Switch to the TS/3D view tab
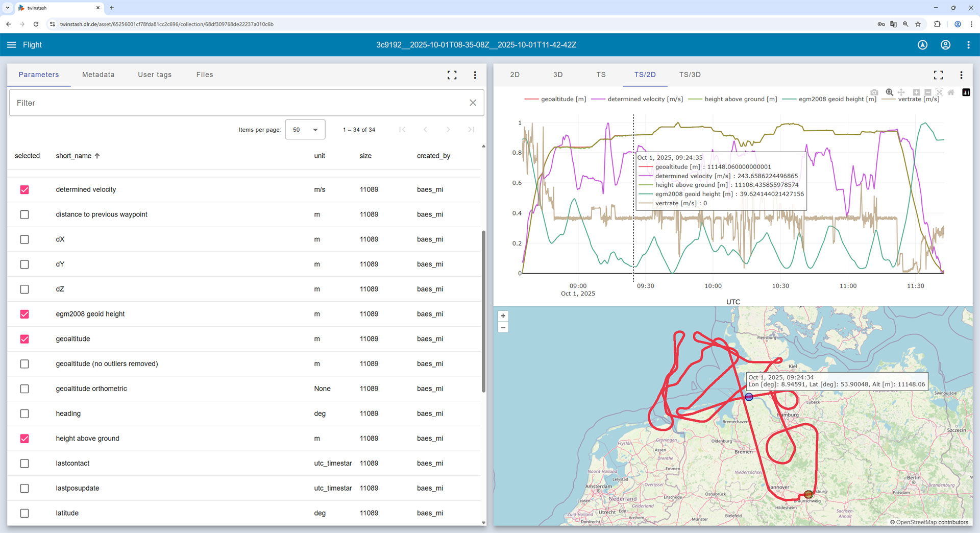Viewport: 980px width, 533px height. 690,75
